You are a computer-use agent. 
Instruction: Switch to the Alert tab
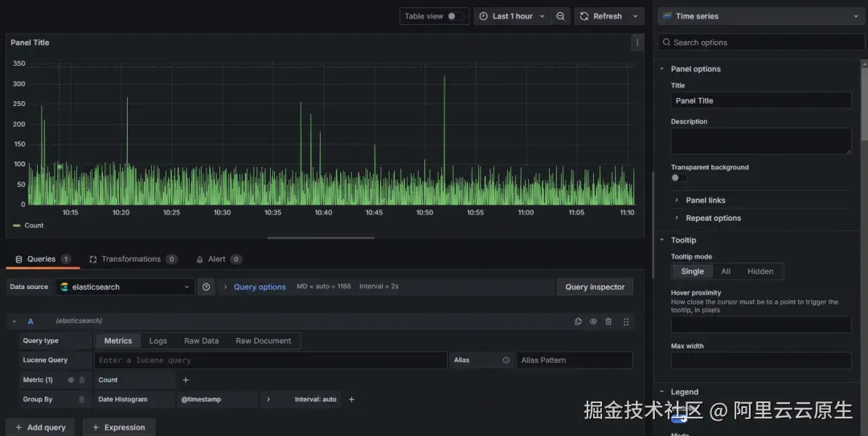tap(219, 259)
